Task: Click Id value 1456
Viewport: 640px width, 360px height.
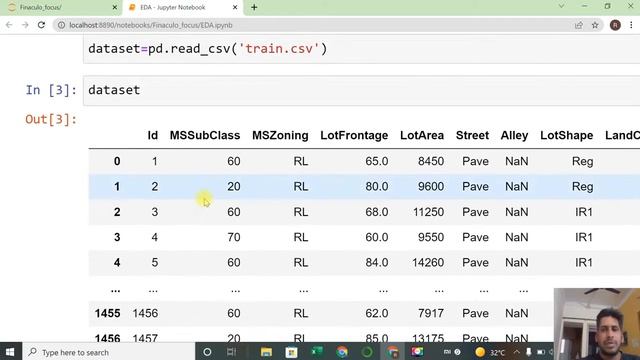Action: [145, 313]
